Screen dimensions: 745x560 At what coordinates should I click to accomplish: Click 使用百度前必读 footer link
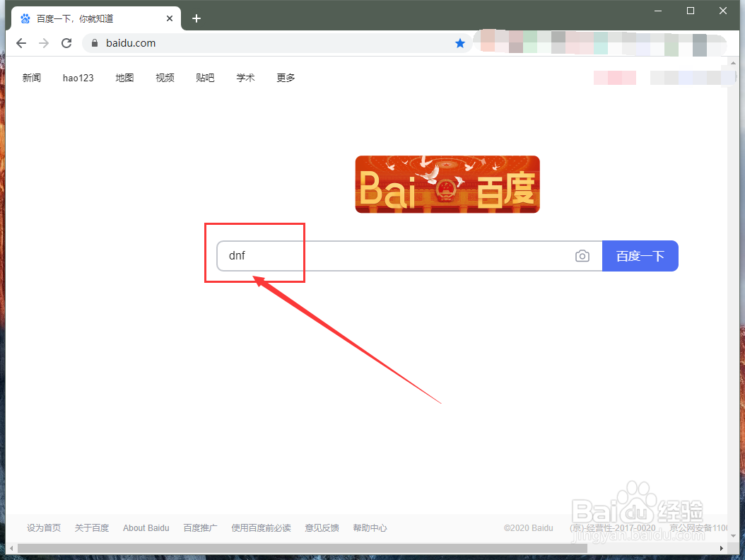(x=262, y=527)
